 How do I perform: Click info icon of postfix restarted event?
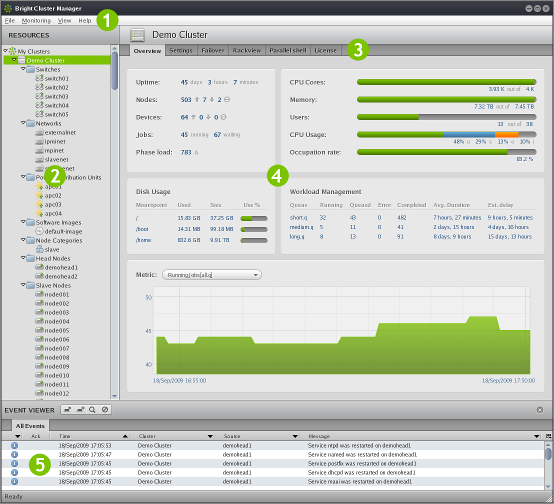(x=14, y=463)
